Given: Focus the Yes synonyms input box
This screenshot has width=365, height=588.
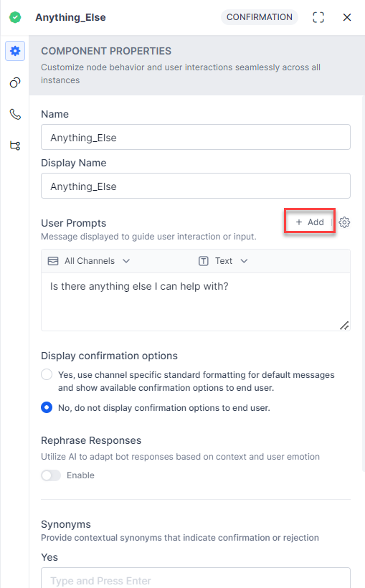Looking at the screenshot, I should point(196,578).
